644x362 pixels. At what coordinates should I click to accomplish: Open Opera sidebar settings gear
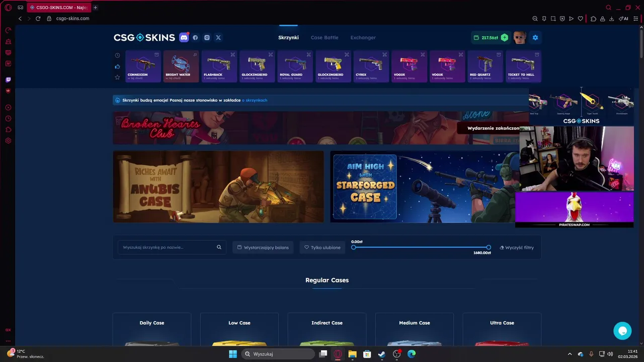(x=8, y=141)
